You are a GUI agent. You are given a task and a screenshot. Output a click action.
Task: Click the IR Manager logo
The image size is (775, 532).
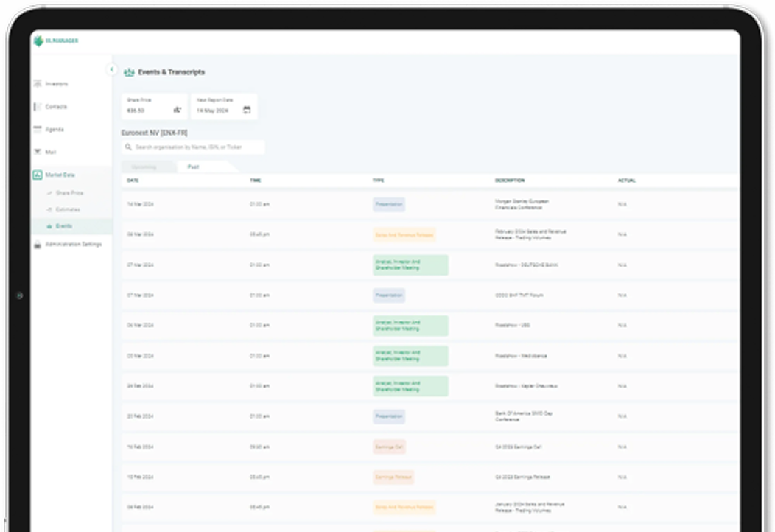tap(56, 41)
